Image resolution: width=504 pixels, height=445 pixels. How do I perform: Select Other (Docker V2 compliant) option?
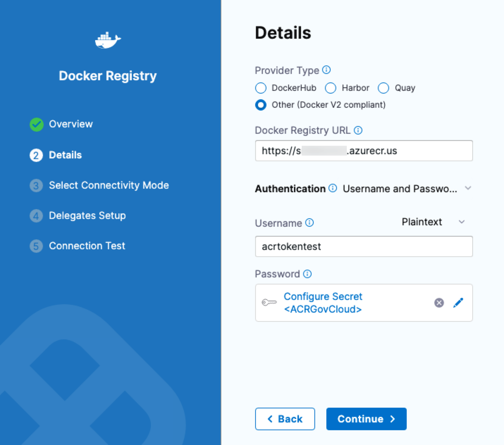click(261, 105)
